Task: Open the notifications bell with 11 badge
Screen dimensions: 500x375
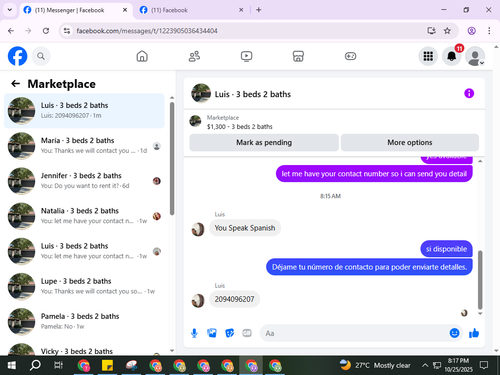Action: [x=452, y=56]
